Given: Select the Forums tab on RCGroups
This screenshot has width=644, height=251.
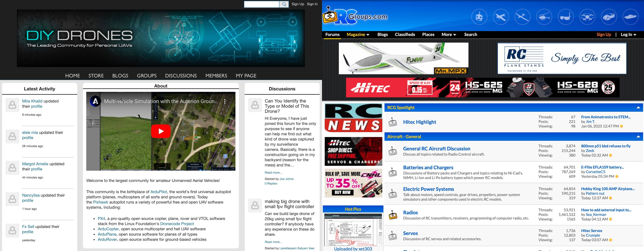Looking at the screenshot, I should [x=333, y=34].
